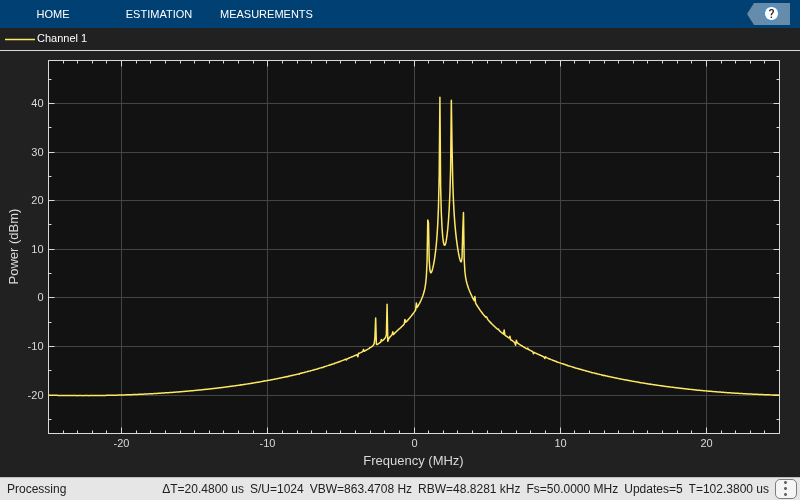This screenshot has height=500, width=800.
Task: Toggle visibility of the Channel 1 legend label
Action: coord(62,38)
